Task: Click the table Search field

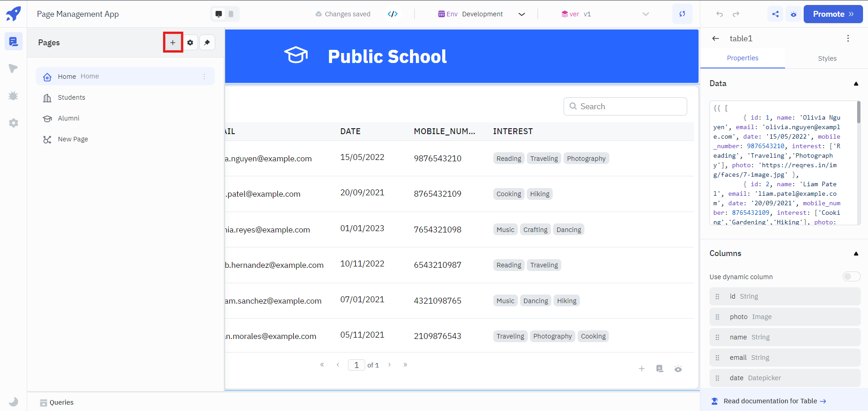Action: pyautogui.click(x=625, y=106)
